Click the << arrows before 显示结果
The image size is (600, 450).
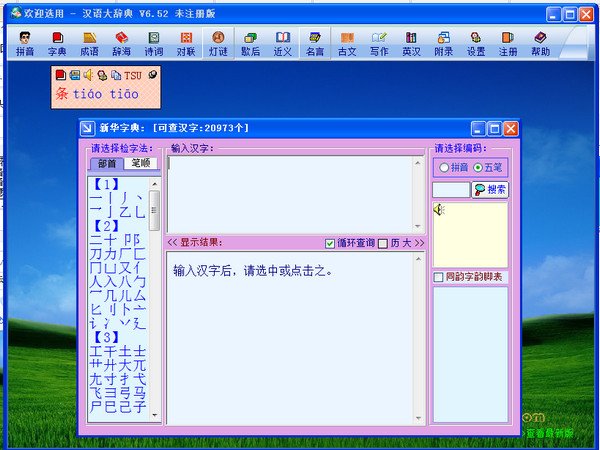pyautogui.click(x=172, y=243)
